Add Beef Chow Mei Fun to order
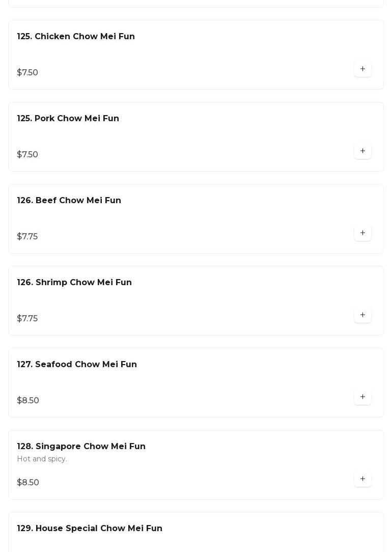392x552 pixels. [x=362, y=233]
